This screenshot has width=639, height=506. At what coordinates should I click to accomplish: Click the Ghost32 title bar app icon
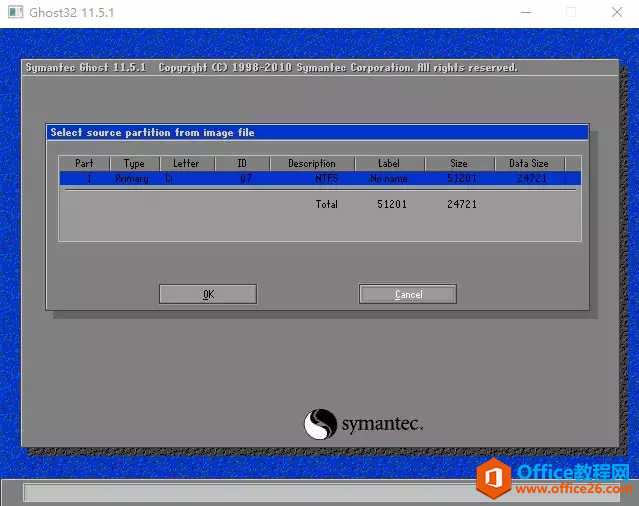pyautogui.click(x=15, y=12)
